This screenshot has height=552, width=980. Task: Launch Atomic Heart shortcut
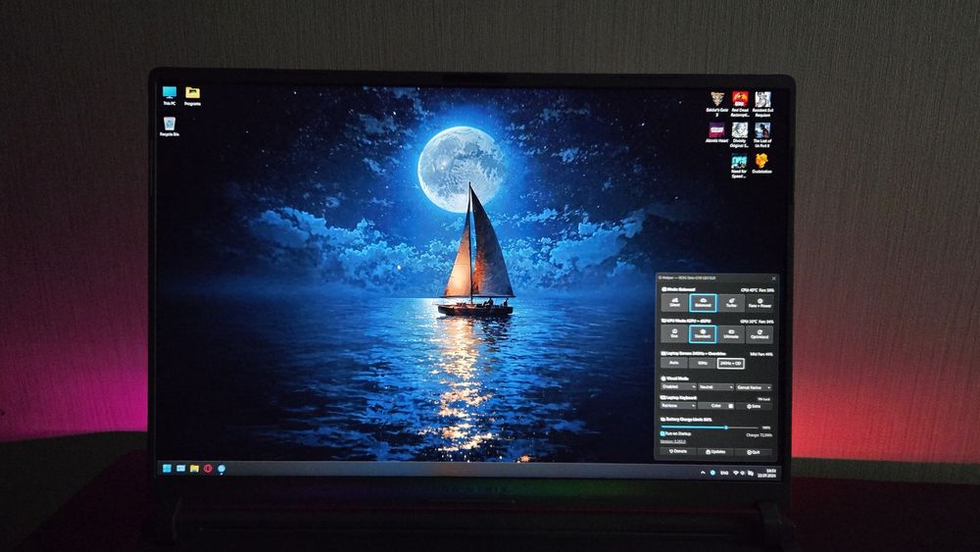pyautogui.click(x=717, y=133)
